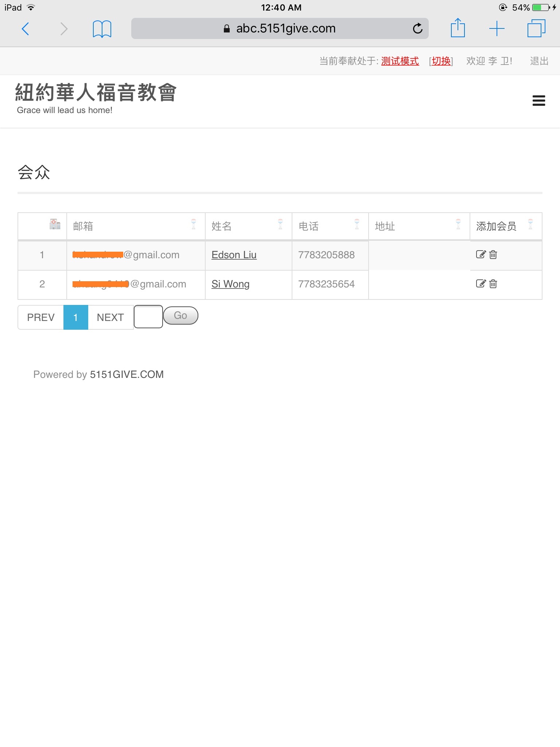Viewport: 560px width, 747px height.
Task: Click the NEXT pagination button
Action: pyautogui.click(x=110, y=317)
